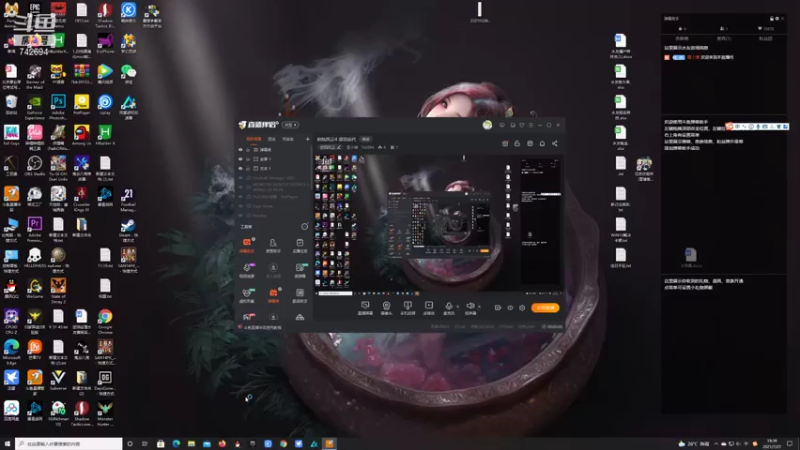Open the Steam desktop shortcut
Screen dimensions: 800x450
click(129, 230)
